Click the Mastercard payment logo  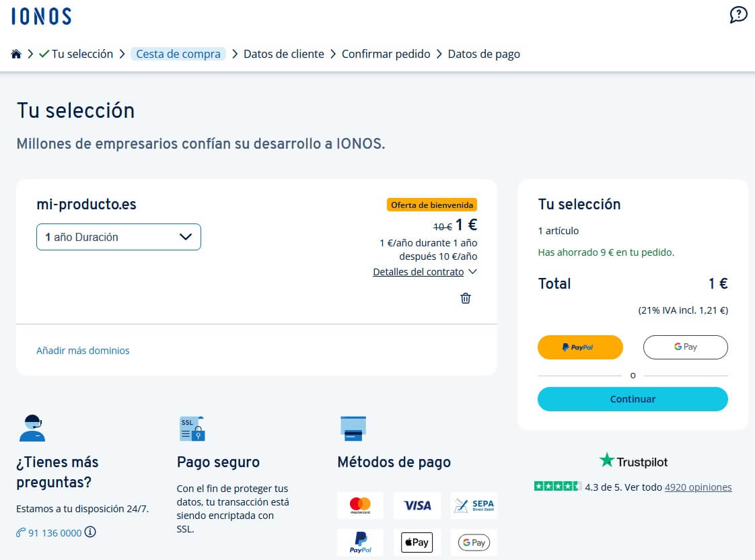pos(360,505)
